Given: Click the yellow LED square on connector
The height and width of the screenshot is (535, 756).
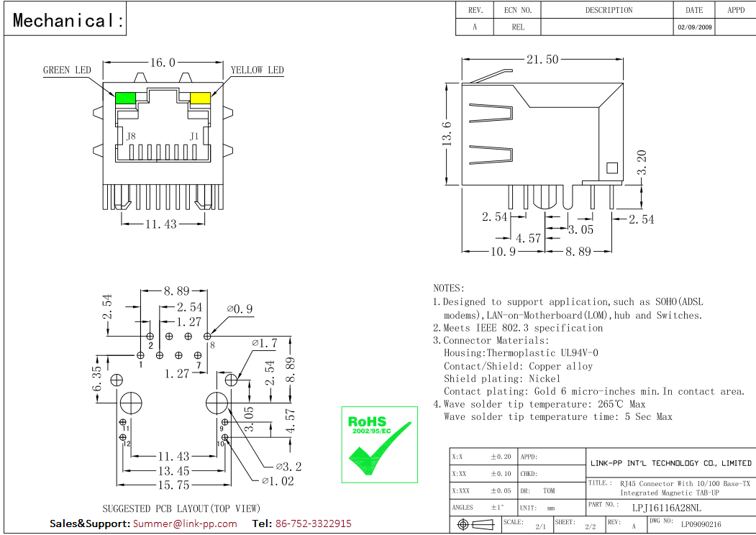Looking at the screenshot, I should pos(200,98).
